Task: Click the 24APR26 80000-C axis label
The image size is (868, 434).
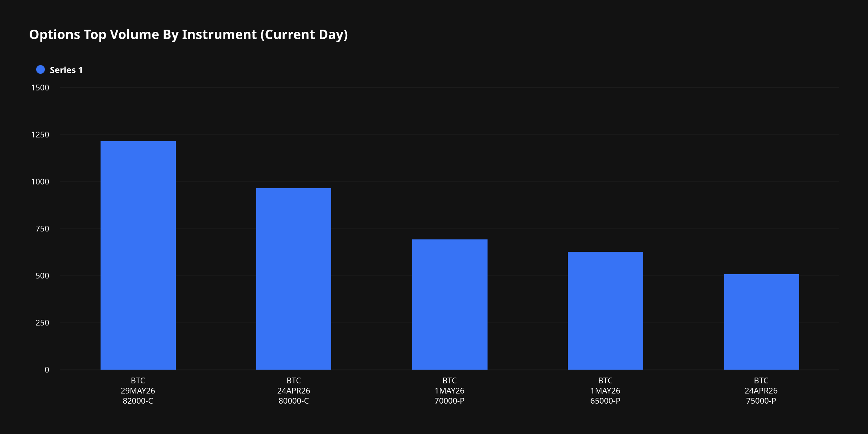Action: click(x=293, y=391)
